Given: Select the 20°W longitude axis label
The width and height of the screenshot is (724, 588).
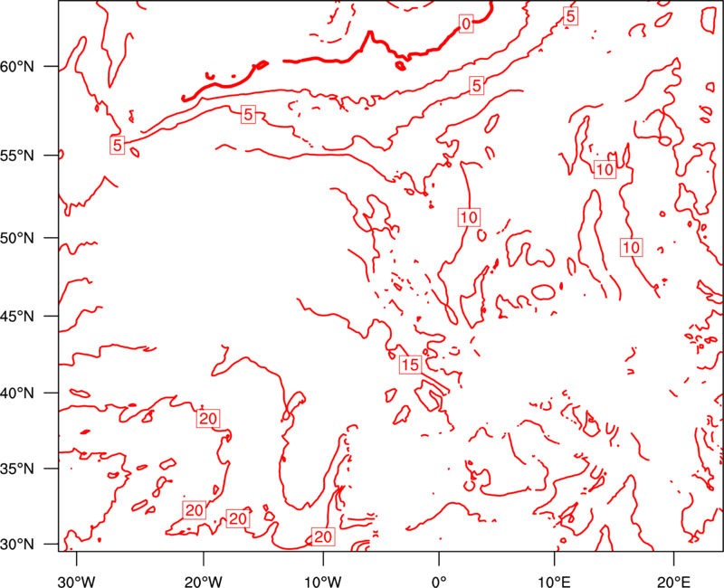Looking at the screenshot, I should click(x=203, y=581).
